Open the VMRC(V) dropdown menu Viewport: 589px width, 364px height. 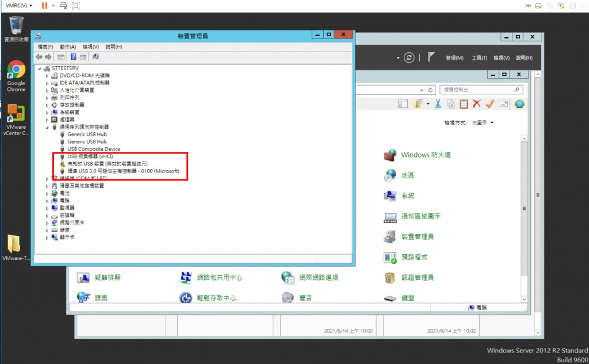[19, 6]
